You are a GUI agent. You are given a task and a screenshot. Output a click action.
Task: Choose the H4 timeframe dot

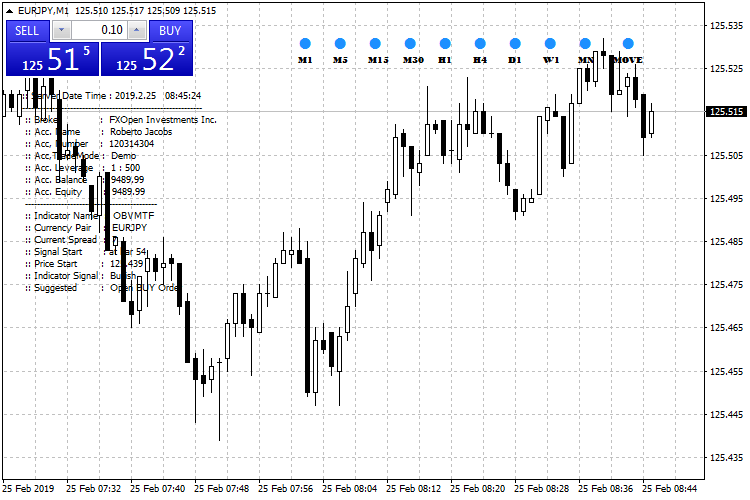[x=480, y=44]
